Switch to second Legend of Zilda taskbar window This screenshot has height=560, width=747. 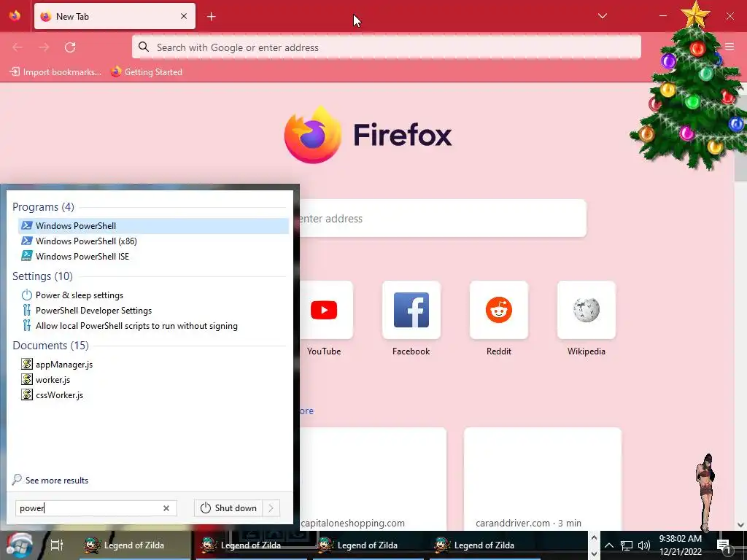pyautogui.click(x=252, y=545)
